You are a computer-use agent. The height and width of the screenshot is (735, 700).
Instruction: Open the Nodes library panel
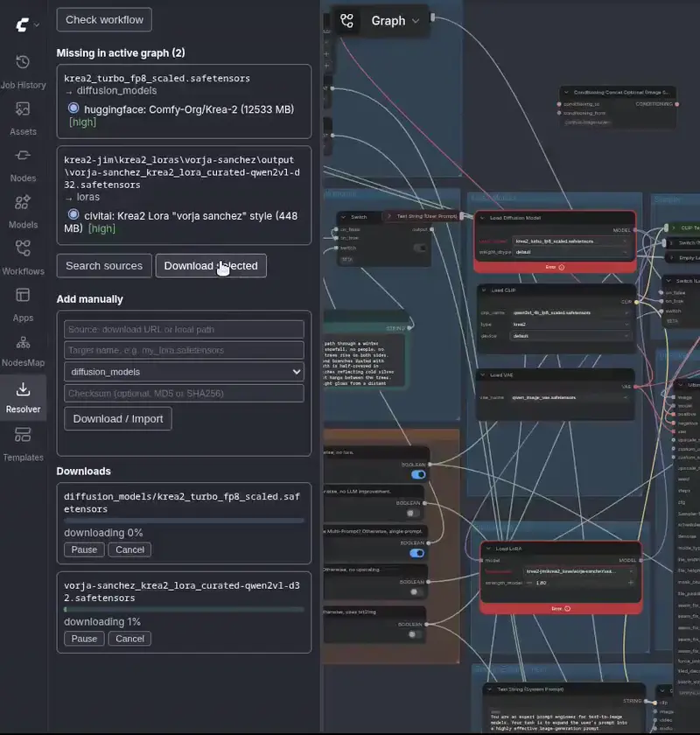tap(23, 165)
